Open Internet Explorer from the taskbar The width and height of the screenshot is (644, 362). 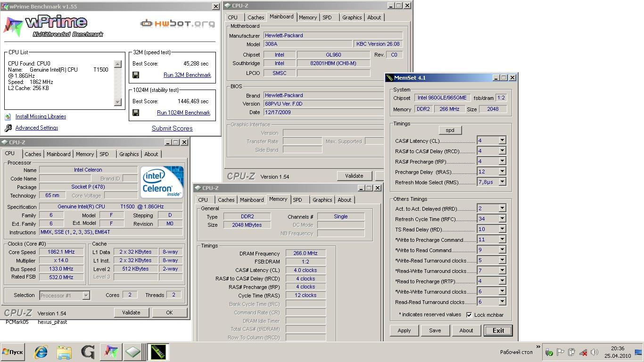(x=41, y=352)
